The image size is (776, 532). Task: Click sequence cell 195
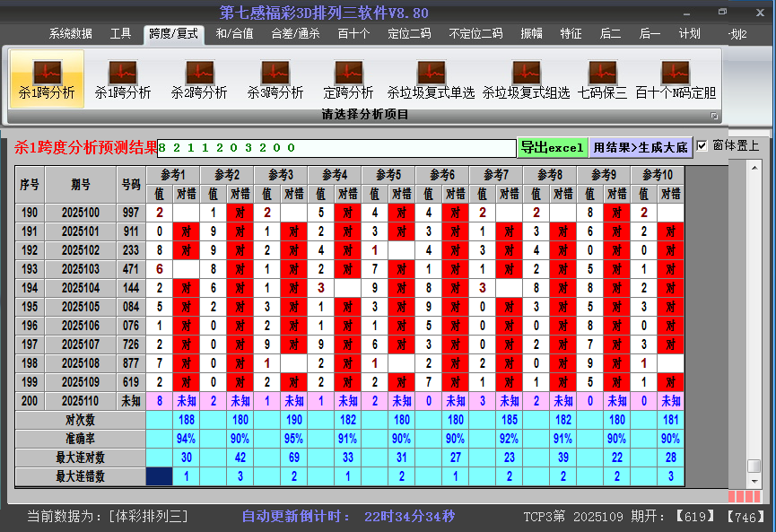click(x=30, y=307)
